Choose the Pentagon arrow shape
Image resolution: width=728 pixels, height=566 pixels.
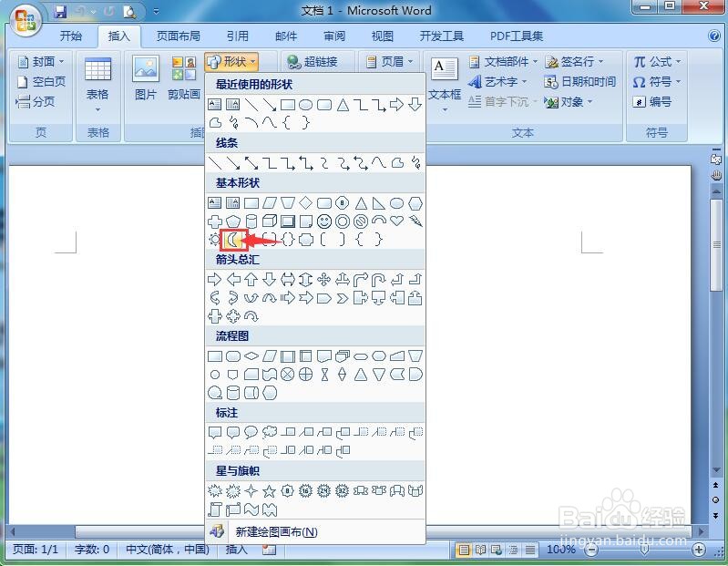click(324, 298)
